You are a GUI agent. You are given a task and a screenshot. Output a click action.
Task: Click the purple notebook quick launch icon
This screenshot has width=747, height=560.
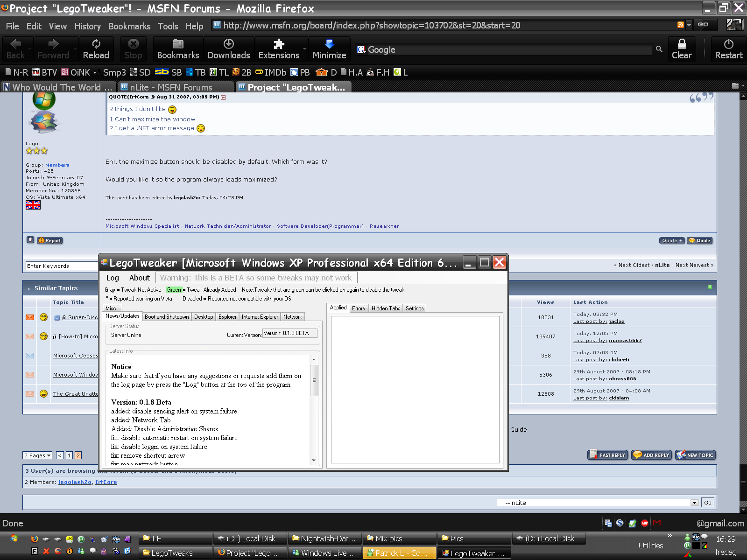tap(127, 539)
